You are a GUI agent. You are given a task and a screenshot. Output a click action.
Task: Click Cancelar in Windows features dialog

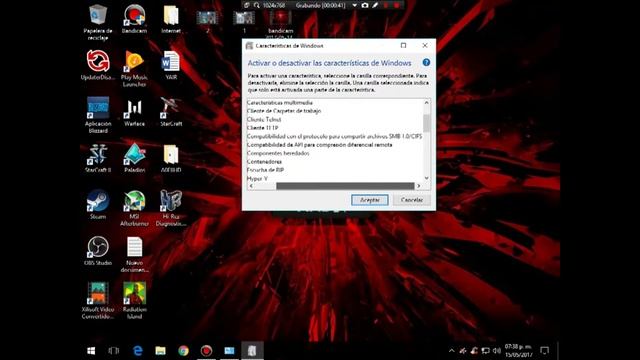[412, 200]
